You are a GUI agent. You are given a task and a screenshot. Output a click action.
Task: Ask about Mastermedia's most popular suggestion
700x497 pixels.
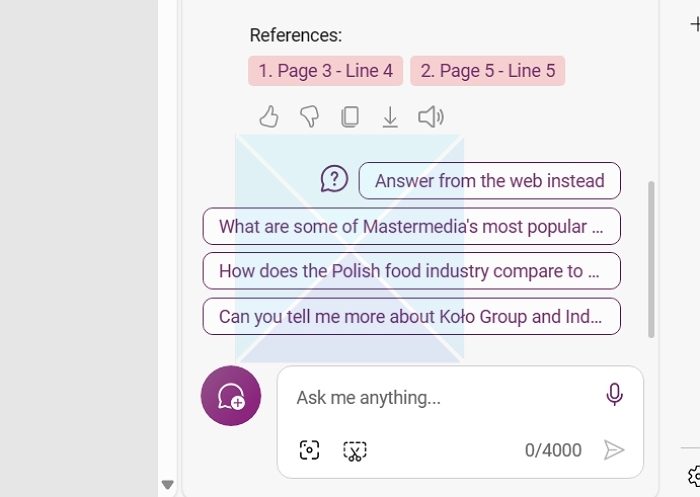pos(411,226)
